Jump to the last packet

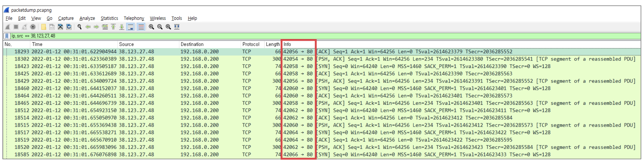coord(122,27)
